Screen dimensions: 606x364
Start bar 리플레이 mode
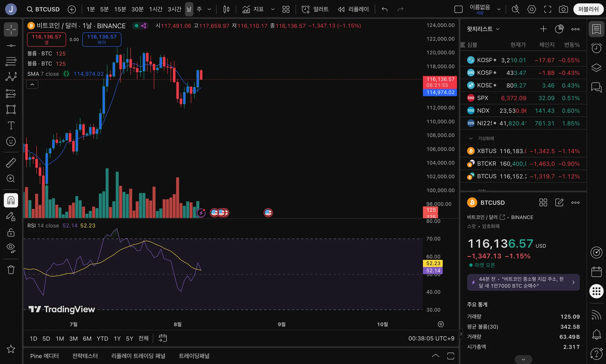pyautogui.click(x=353, y=9)
